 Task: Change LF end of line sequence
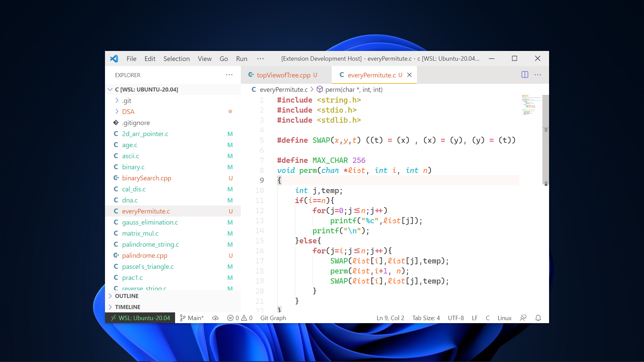(475, 318)
